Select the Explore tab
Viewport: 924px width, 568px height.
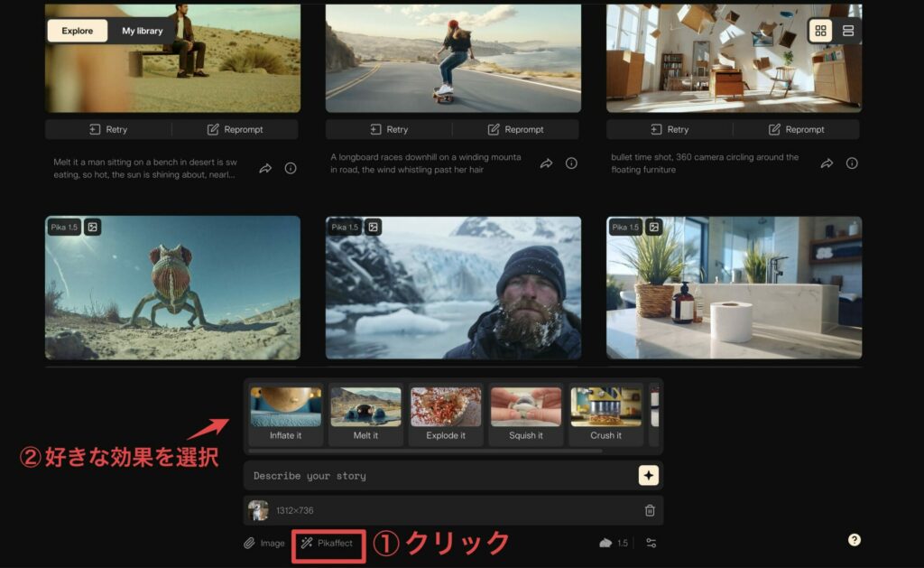pos(77,30)
